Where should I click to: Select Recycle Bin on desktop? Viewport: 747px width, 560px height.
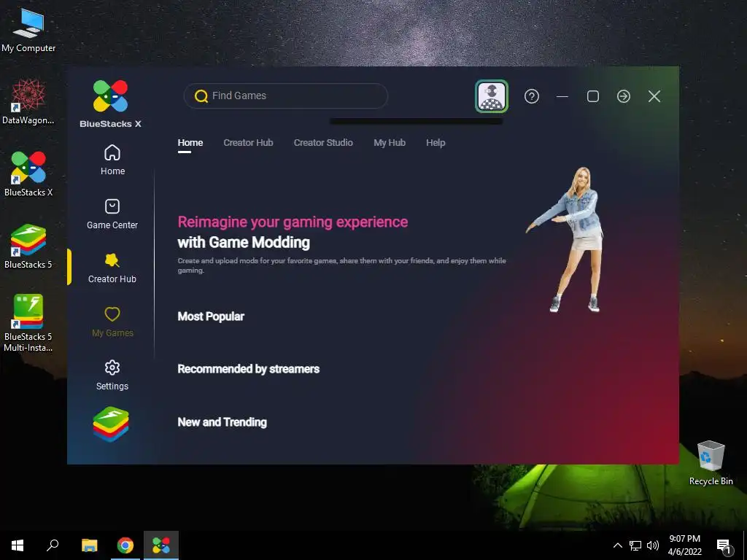pyautogui.click(x=711, y=463)
